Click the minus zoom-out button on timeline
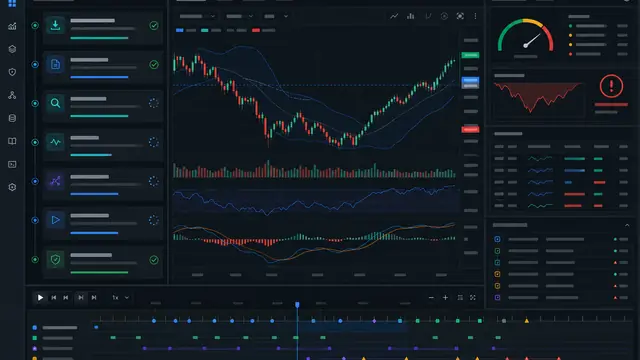 [431, 298]
